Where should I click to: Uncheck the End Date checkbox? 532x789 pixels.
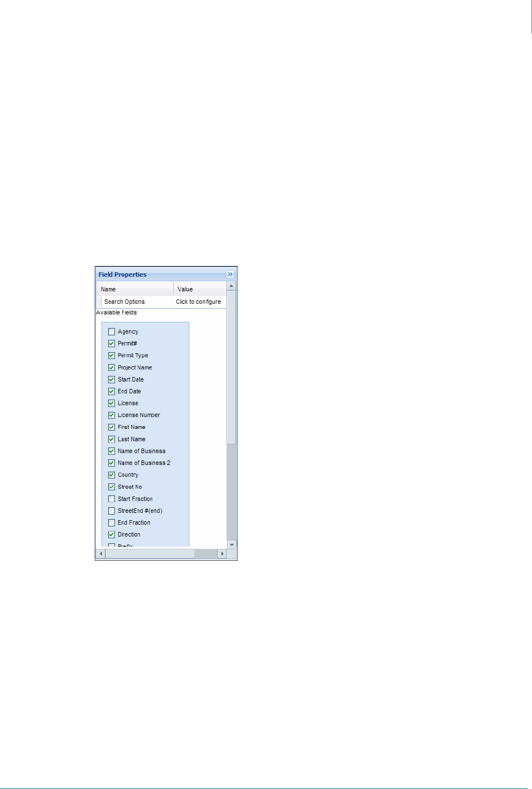[x=112, y=391]
